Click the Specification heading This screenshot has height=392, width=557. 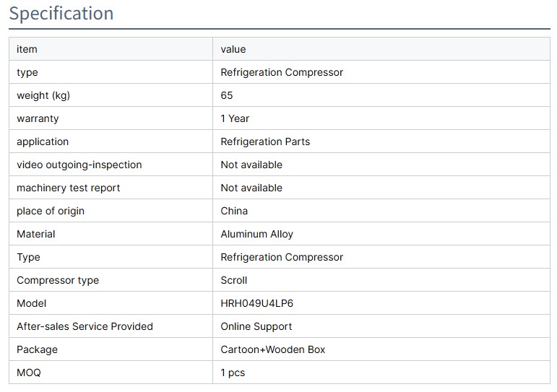pos(61,14)
